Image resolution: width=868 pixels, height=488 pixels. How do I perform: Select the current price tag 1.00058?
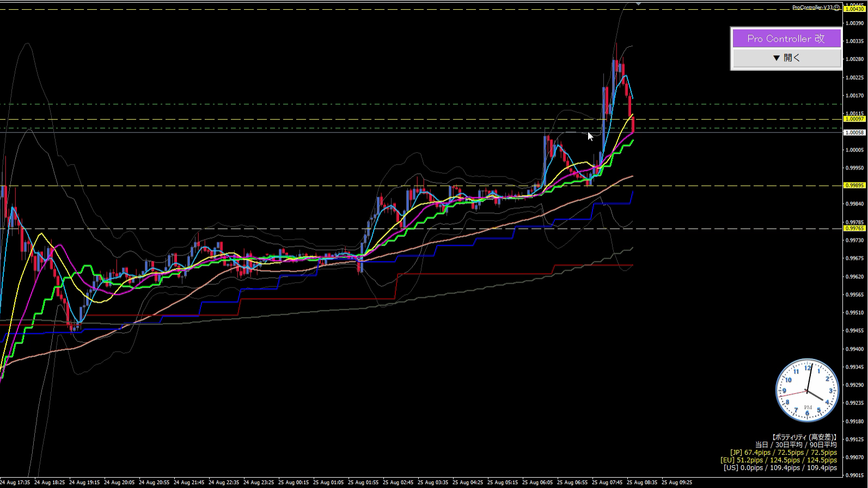click(x=854, y=132)
